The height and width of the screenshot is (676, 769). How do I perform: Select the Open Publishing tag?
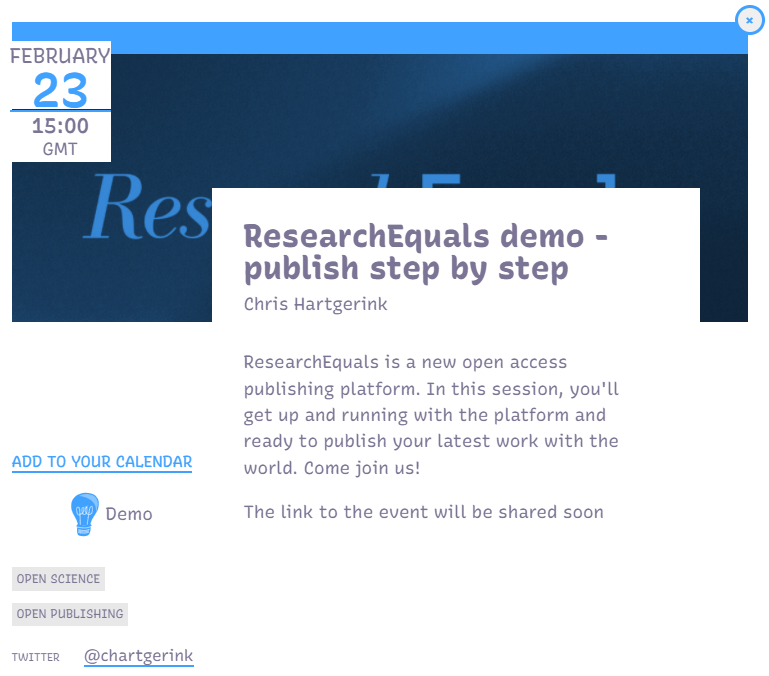tap(70, 614)
